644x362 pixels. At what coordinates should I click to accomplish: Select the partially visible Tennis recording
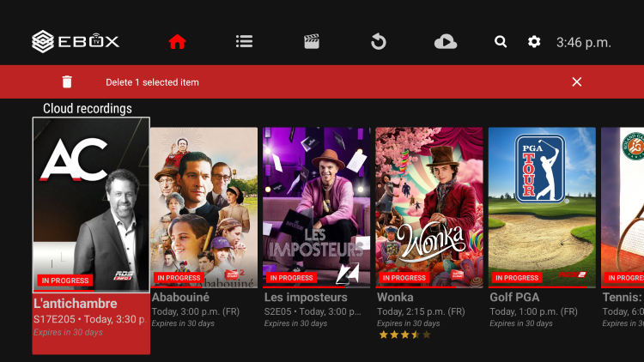[623, 207]
